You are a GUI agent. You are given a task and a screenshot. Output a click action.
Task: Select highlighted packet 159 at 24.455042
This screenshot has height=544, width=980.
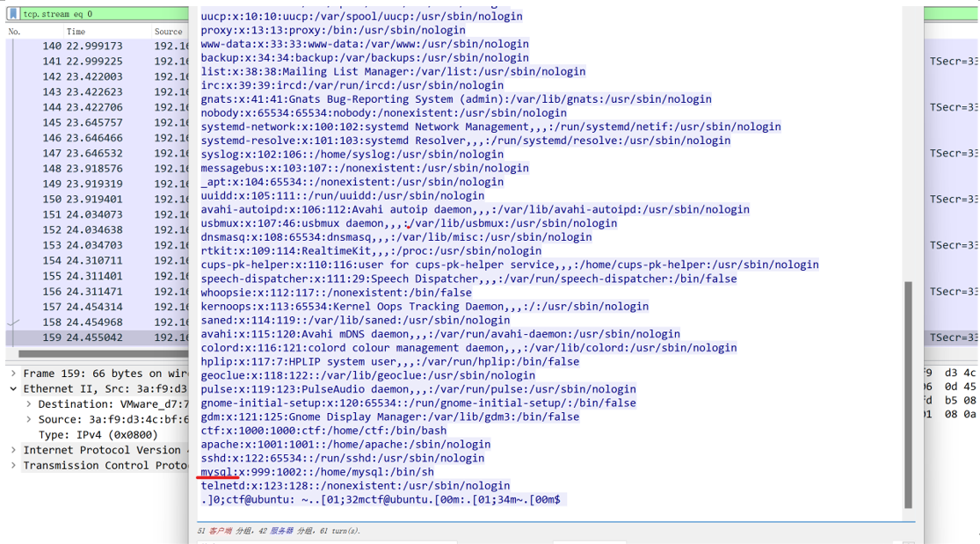pyautogui.click(x=97, y=337)
